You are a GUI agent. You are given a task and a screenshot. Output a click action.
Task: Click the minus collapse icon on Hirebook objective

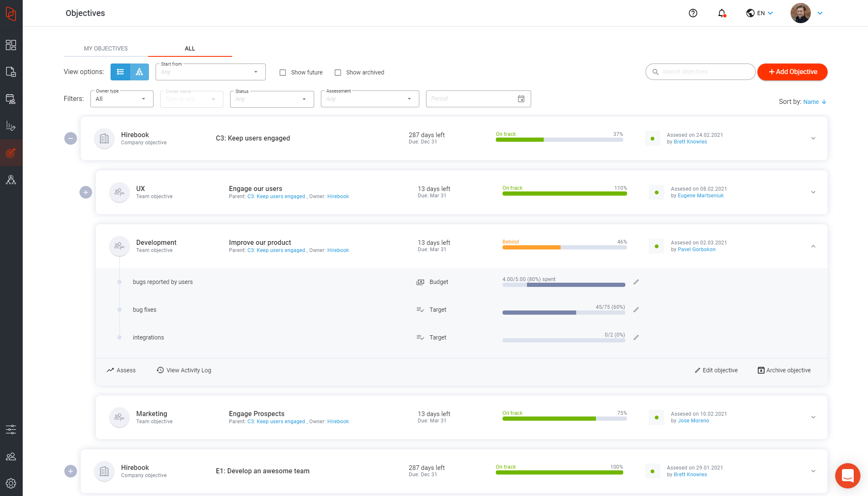click(70, 138)
